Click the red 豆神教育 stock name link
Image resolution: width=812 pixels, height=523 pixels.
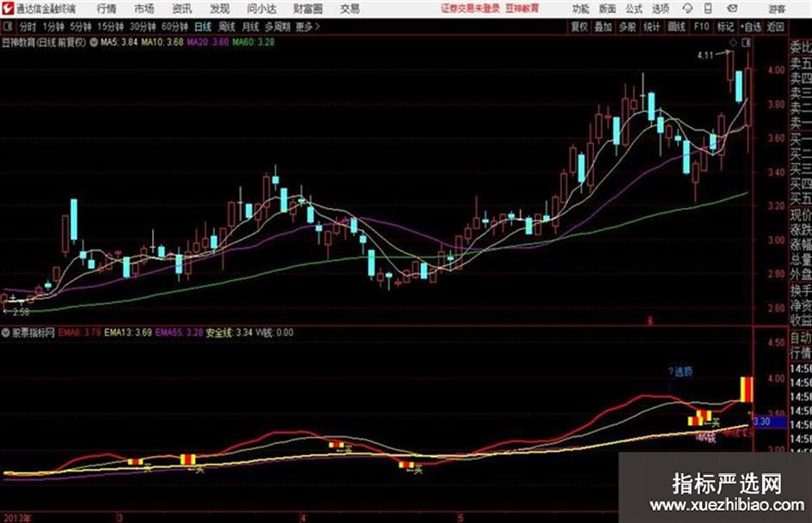[x=522, y=9]
